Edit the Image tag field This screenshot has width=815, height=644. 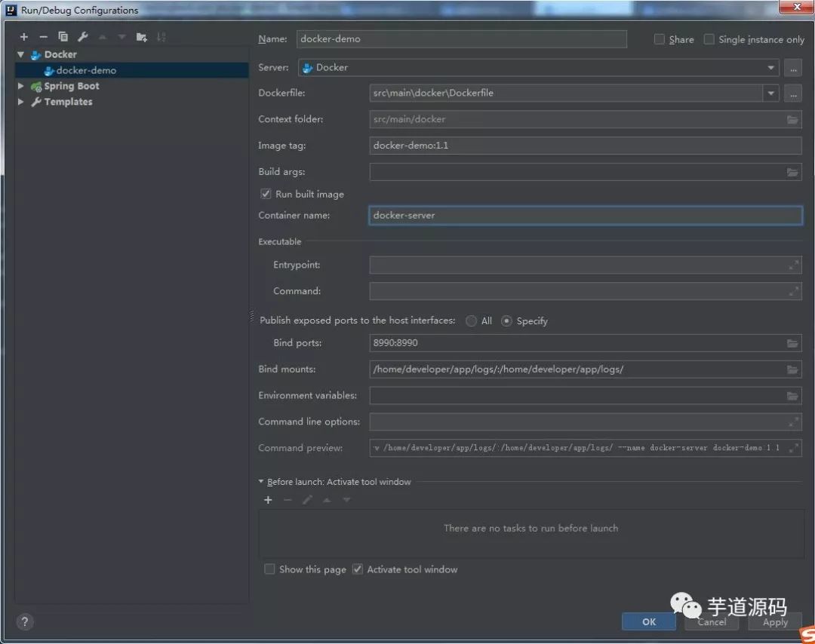[586, 146]
